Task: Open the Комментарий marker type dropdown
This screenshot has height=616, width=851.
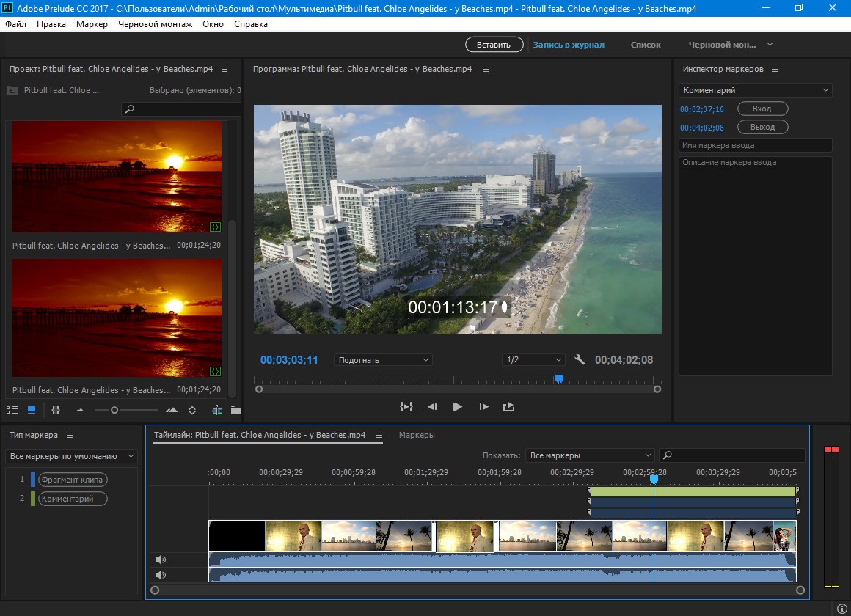Action: [x=756, y=90]
